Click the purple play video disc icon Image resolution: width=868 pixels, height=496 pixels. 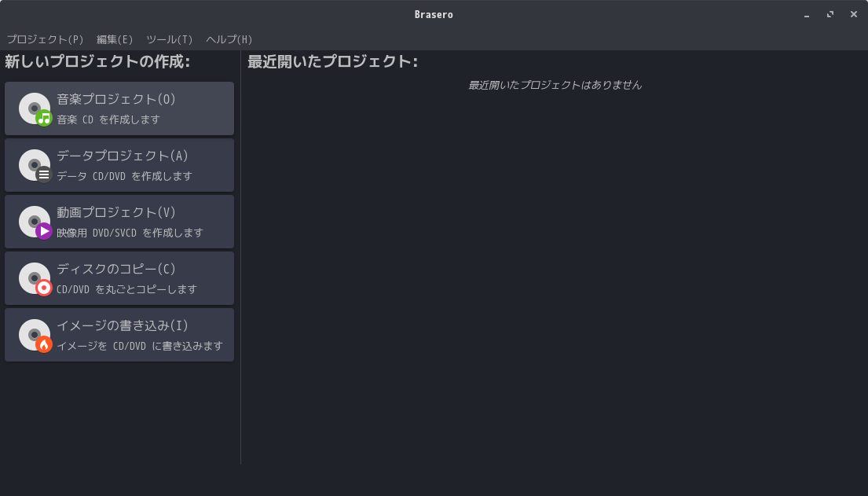[35, 222]
